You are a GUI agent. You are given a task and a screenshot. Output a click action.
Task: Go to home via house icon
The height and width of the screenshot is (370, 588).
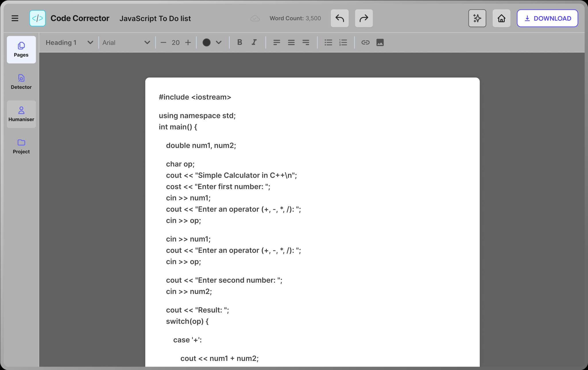pos(501,18)
